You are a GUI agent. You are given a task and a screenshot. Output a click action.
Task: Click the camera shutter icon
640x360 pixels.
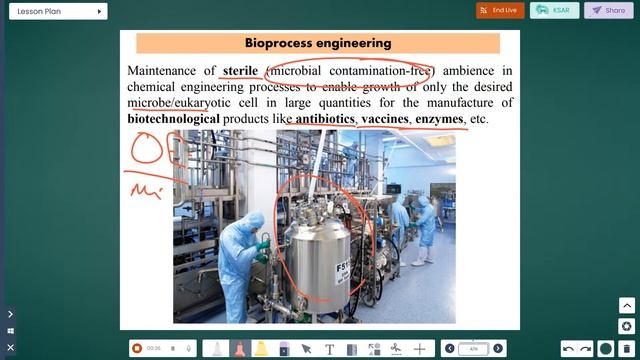tap(627, 326)
